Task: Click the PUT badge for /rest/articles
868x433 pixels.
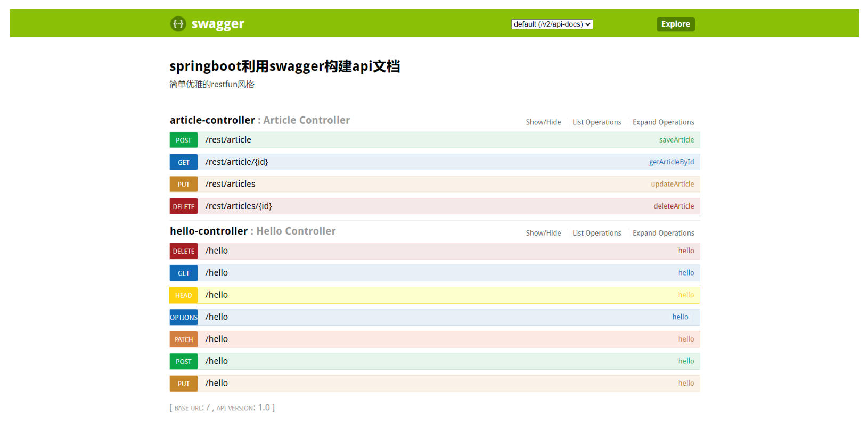Action: pyautogui.click(x=184, y=185)
